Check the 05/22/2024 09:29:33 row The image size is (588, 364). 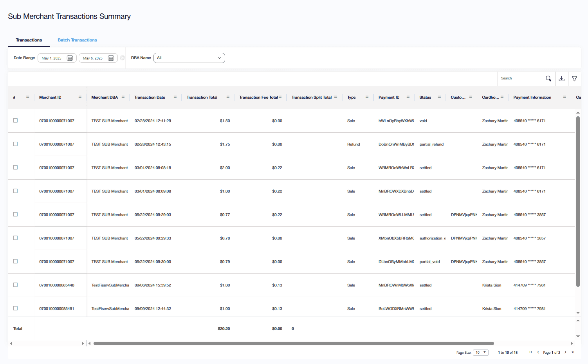coord(16,238)
